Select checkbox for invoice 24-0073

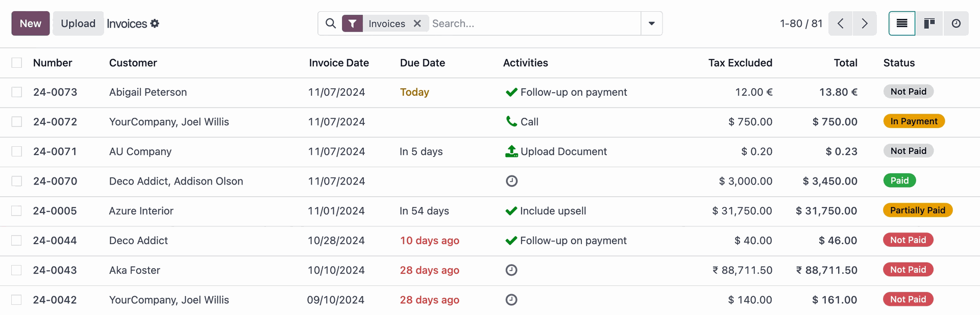click(x=17, y=92)
